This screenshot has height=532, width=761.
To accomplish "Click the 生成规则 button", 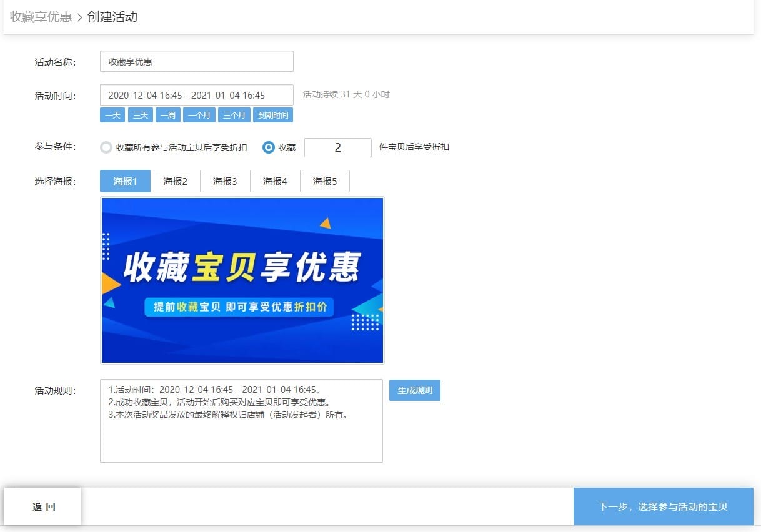I will [x=414, y=390].
